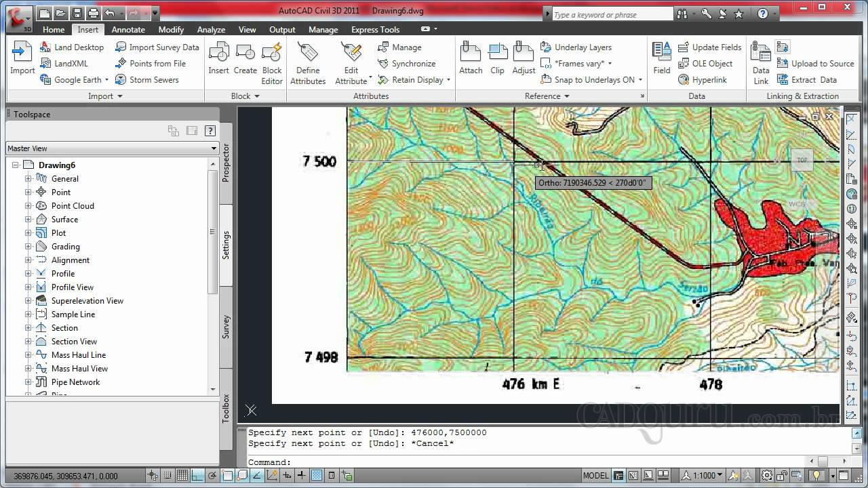Open the Express Tools tab

[375, 30]
